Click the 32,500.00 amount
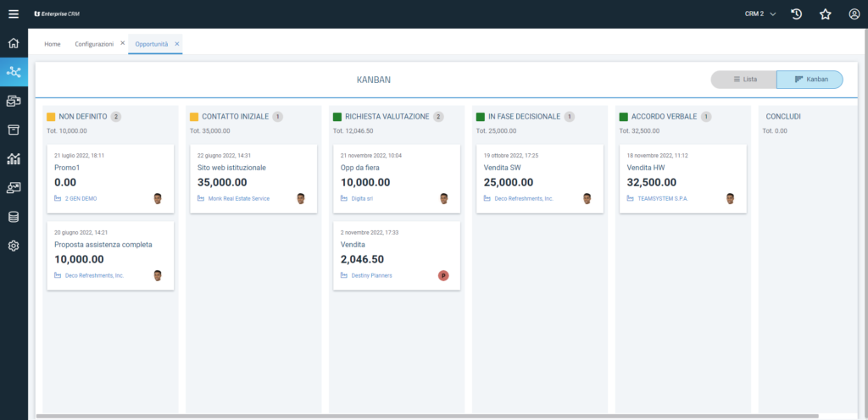 click(652, 182)
